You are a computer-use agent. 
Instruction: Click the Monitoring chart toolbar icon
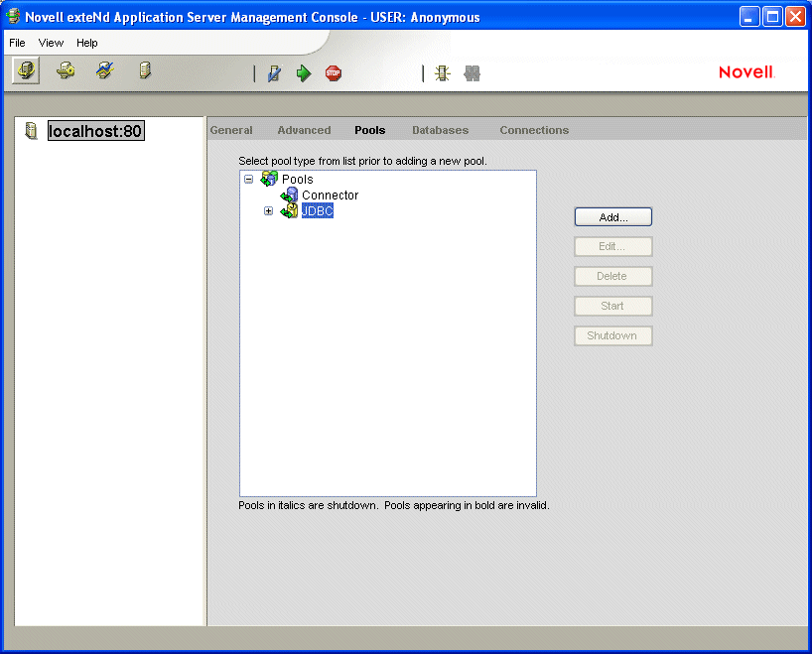coord(105,70)
